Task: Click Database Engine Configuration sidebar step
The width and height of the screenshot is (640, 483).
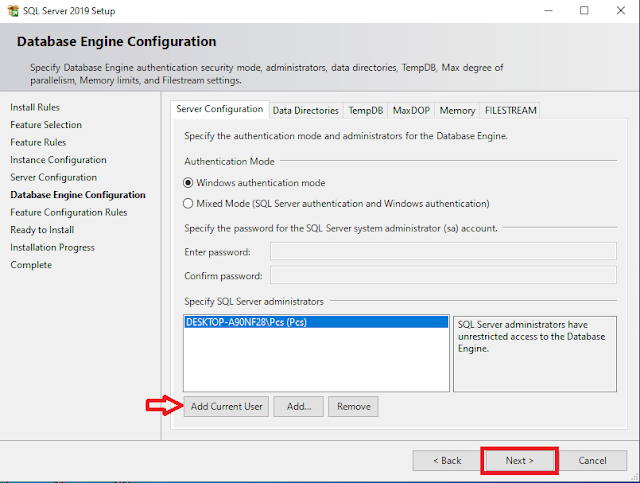Action: 78,195
